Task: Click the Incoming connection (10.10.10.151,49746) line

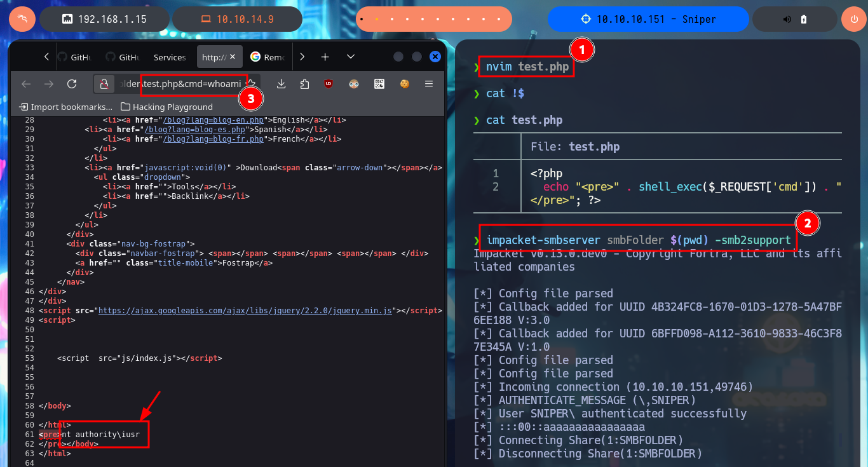Action: click(x=614, y=387)
